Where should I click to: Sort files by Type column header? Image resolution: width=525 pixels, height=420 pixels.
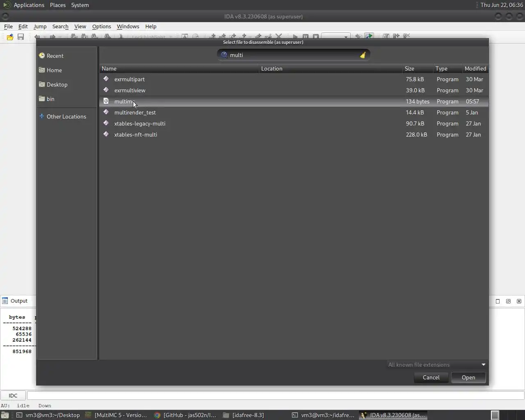coord(448,68)
